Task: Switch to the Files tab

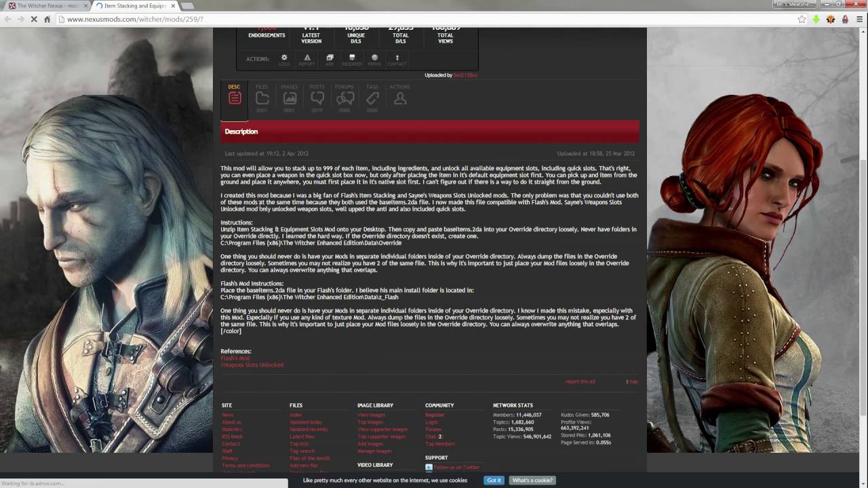Action: coord(262,98)
